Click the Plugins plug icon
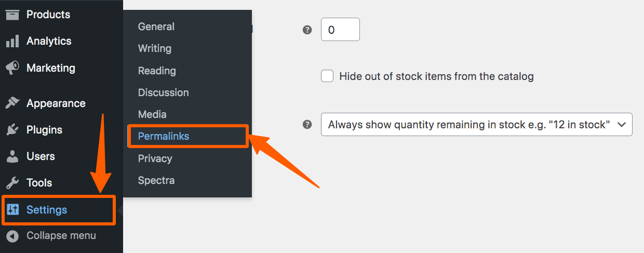This screenshot has width=644, height=253. [12, 130]
